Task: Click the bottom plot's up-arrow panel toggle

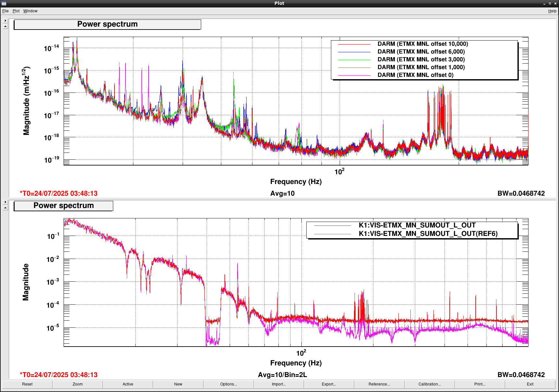Action: click(5, 208)
